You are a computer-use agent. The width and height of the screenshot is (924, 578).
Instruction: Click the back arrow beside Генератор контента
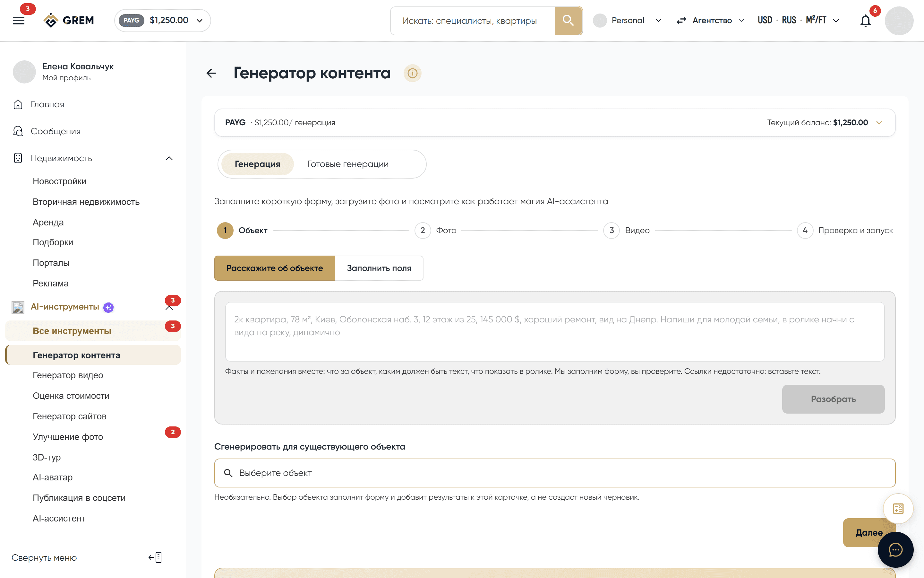(211, 73)
